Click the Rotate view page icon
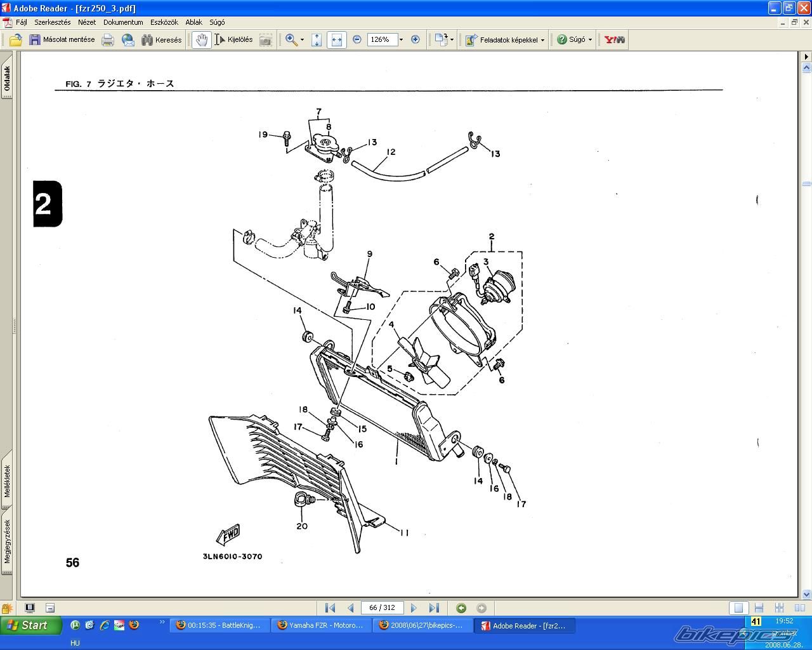Screen dimensions: 812x650 441,40
